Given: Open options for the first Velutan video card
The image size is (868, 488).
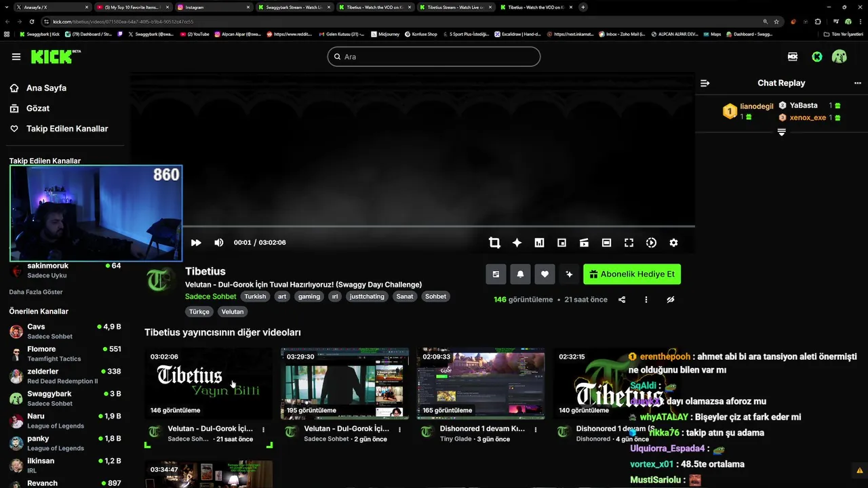Looking at the screenshot, I should [x=263, y=430].
